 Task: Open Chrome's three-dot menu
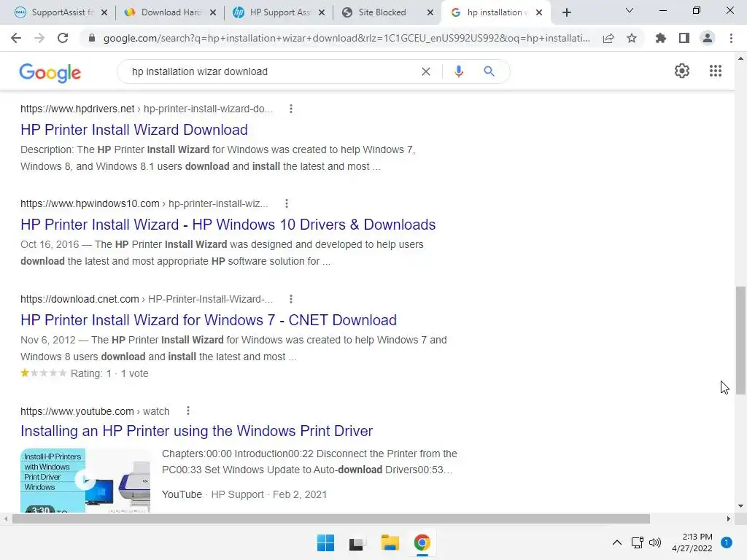tap(731, 38)
